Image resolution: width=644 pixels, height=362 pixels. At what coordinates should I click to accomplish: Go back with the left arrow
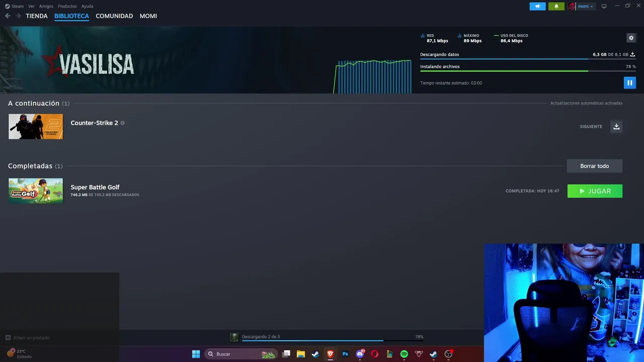(x=8, y=16)
